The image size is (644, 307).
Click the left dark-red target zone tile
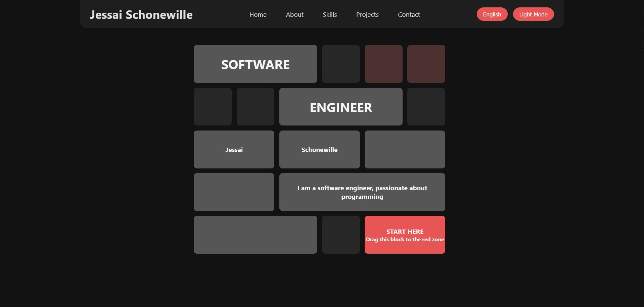click(383, 64)
